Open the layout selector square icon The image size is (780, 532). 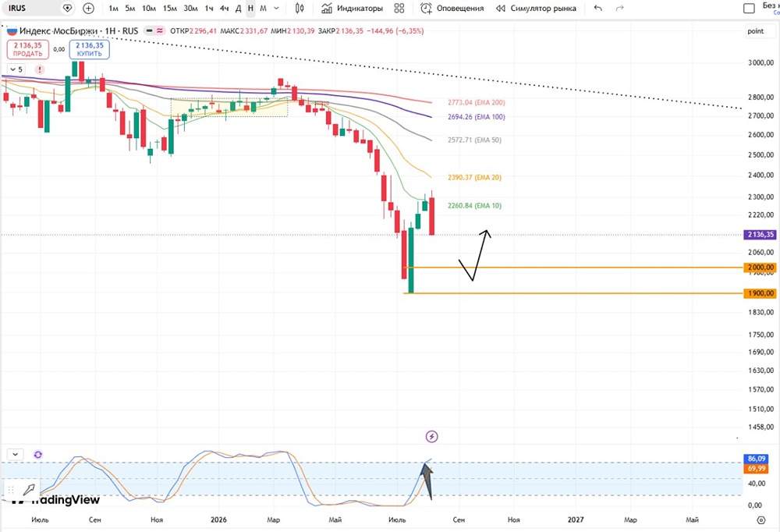pyautogui.click(x=749, y=9)
